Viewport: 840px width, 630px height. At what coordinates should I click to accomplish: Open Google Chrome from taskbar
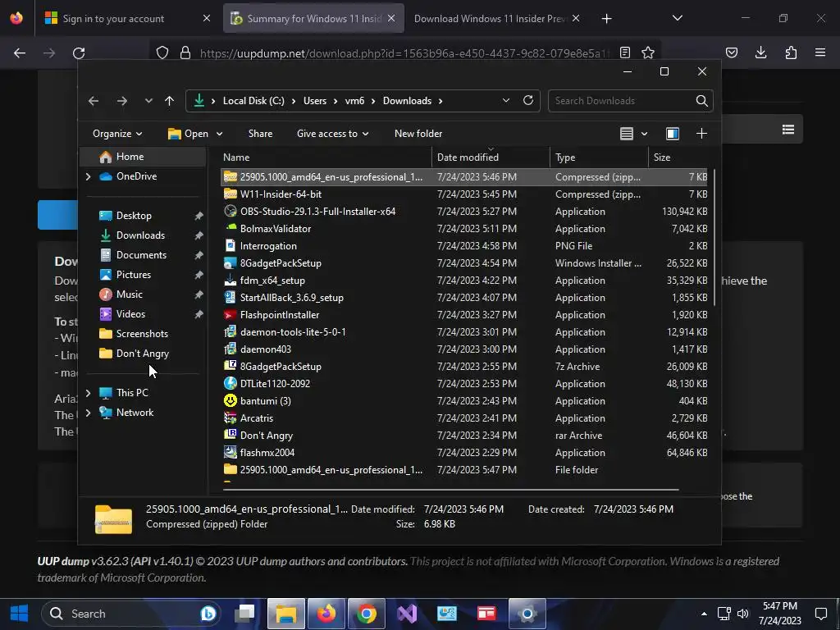(367, 614)
